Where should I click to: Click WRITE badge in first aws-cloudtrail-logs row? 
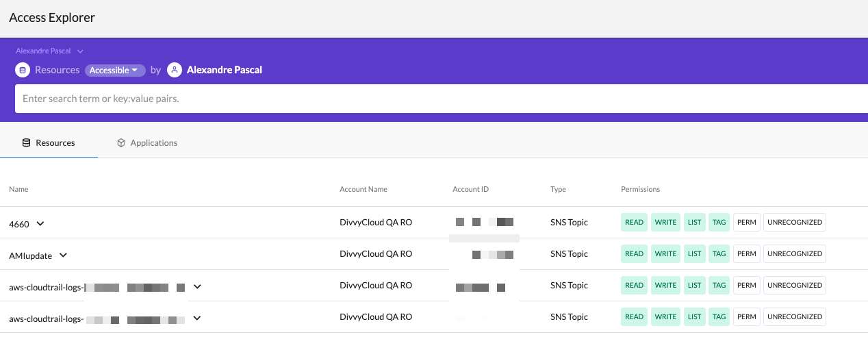(665, 286)
